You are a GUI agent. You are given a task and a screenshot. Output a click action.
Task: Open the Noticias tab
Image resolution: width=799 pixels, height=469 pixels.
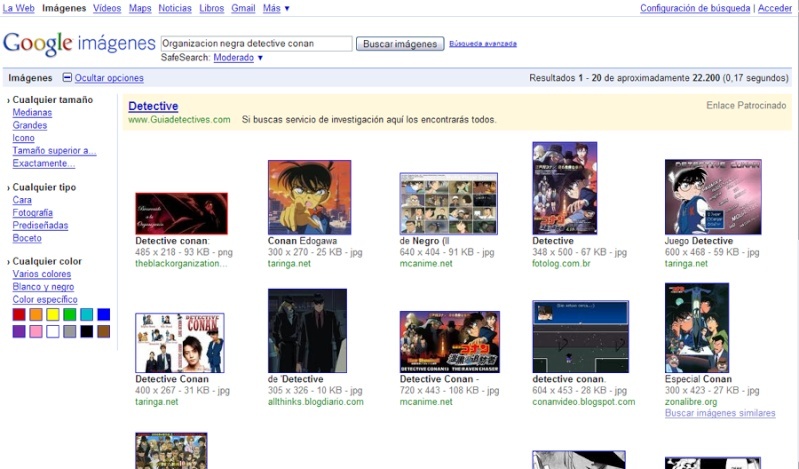175,8
